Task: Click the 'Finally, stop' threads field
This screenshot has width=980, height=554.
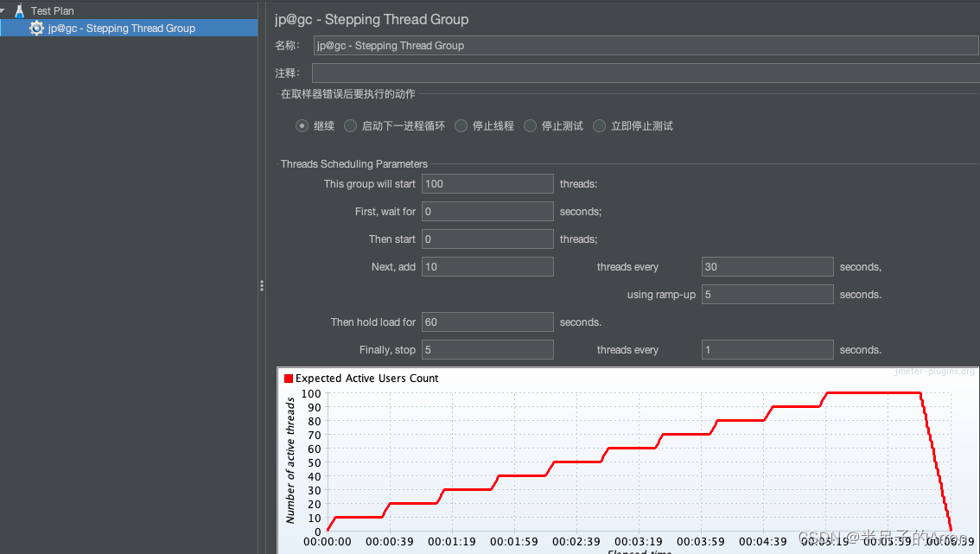Action: pos(487,349)
